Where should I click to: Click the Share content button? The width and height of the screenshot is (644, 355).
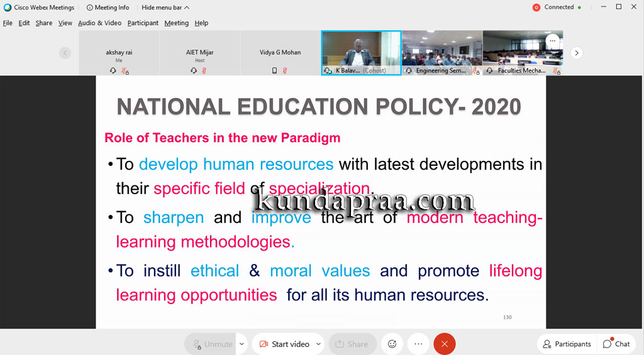pyautogui.click(x=352, y=344)
